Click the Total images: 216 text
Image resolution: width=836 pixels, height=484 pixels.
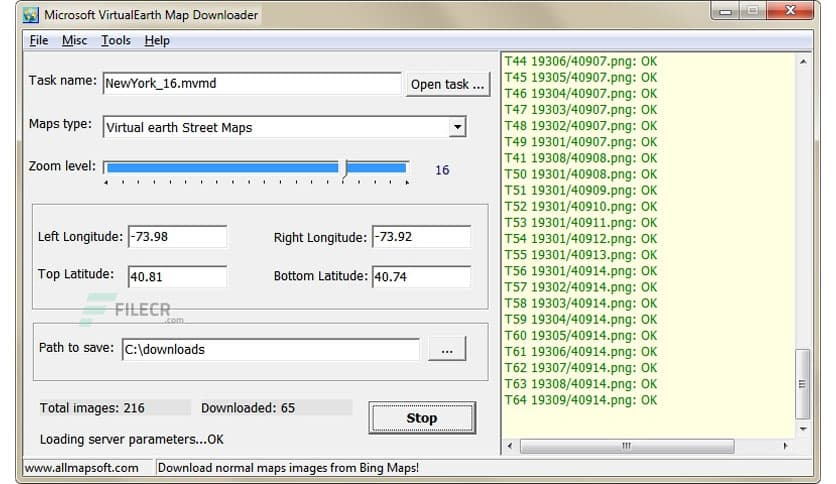pos(92,408)
